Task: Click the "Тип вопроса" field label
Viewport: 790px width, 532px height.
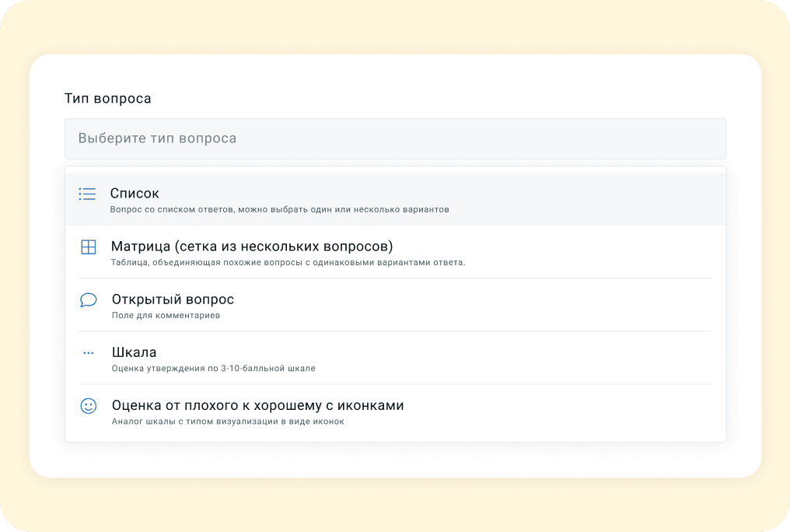Action: click(x=107, y=99)
